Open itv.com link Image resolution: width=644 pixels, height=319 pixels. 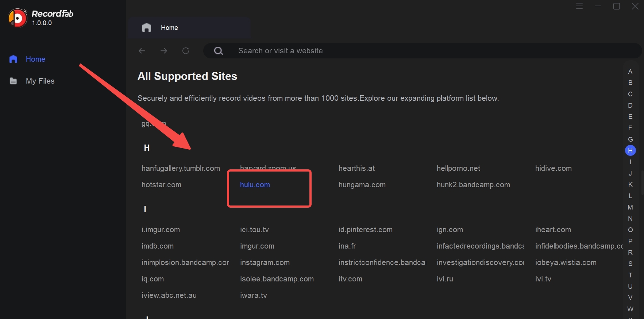(x=350, y=279)
